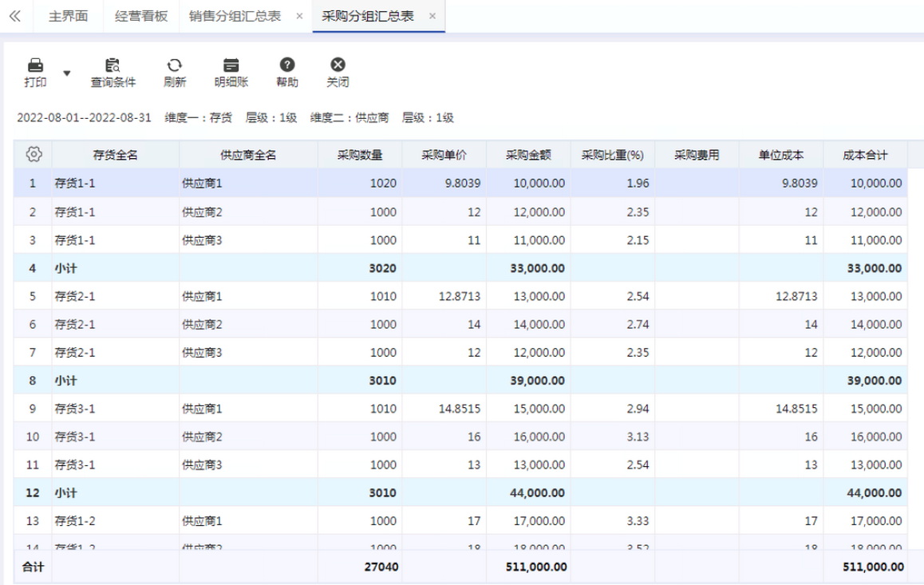Click the Print (打印) printer icon

[35, 65]
